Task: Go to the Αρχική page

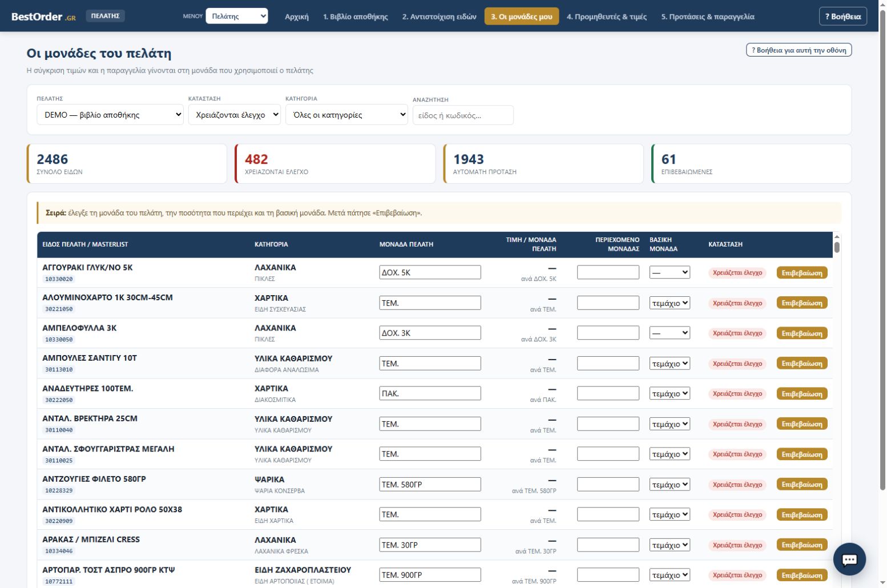Action: coord(297,17)
